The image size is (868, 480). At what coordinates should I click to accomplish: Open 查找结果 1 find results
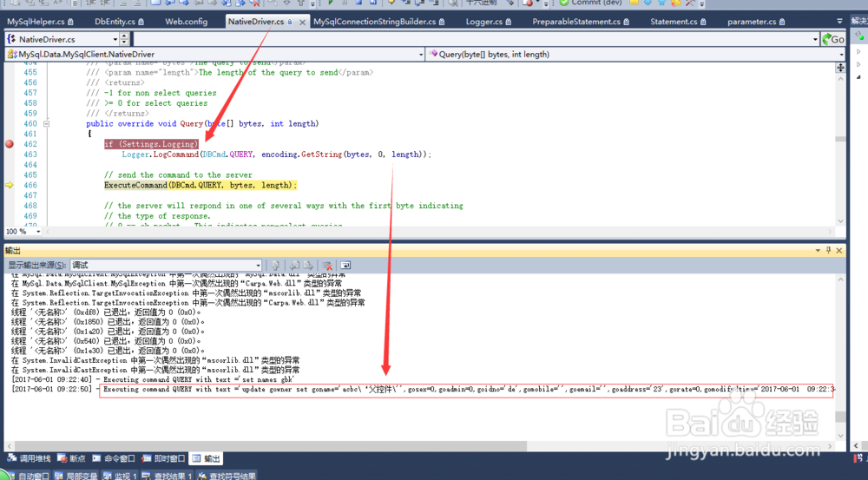tap(167, 476)
